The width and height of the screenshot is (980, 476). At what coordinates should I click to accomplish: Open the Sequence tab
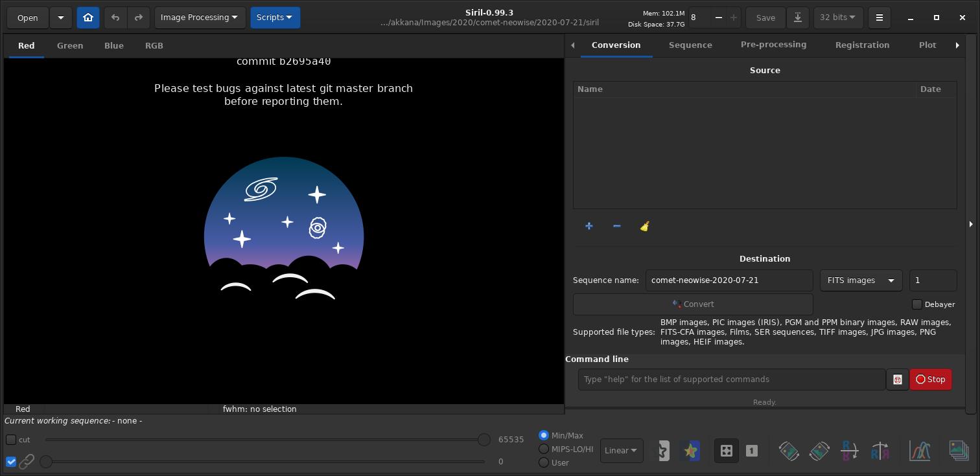pyautogui.click(x=690, y=45)
